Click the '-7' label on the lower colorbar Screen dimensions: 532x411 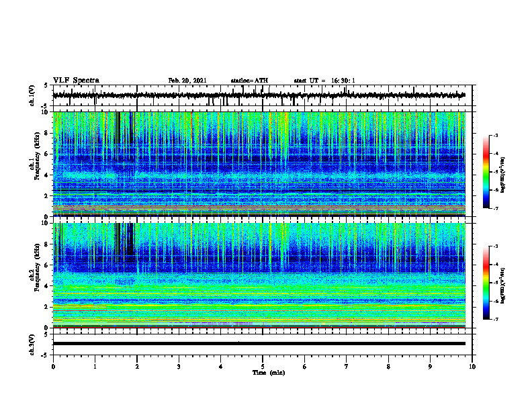pos(496,320)
